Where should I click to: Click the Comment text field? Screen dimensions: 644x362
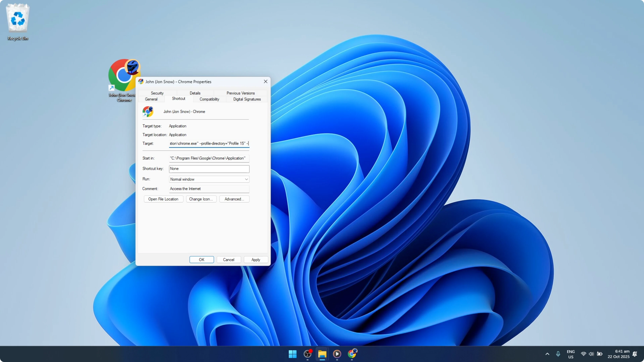click(x=209, y=189)
